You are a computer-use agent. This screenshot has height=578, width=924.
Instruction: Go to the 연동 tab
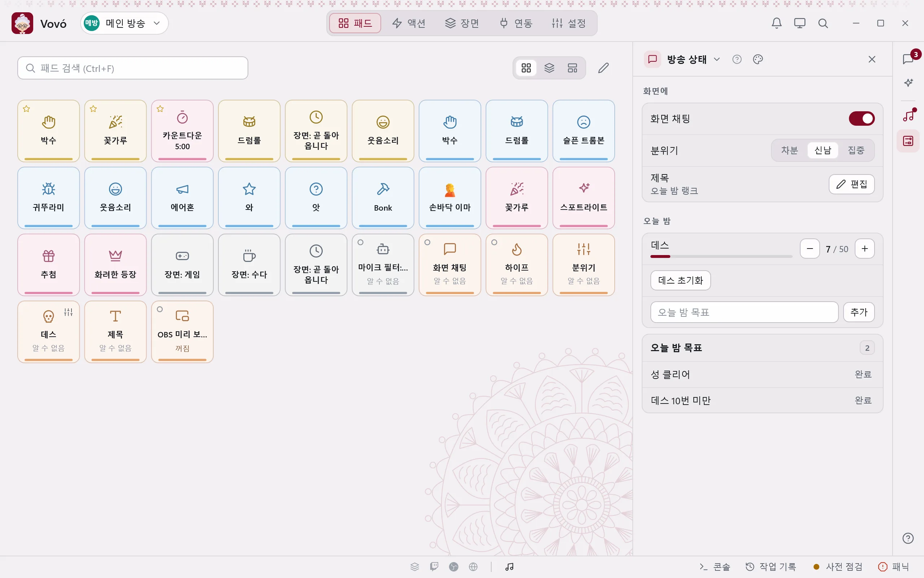[x=516, y=23]
